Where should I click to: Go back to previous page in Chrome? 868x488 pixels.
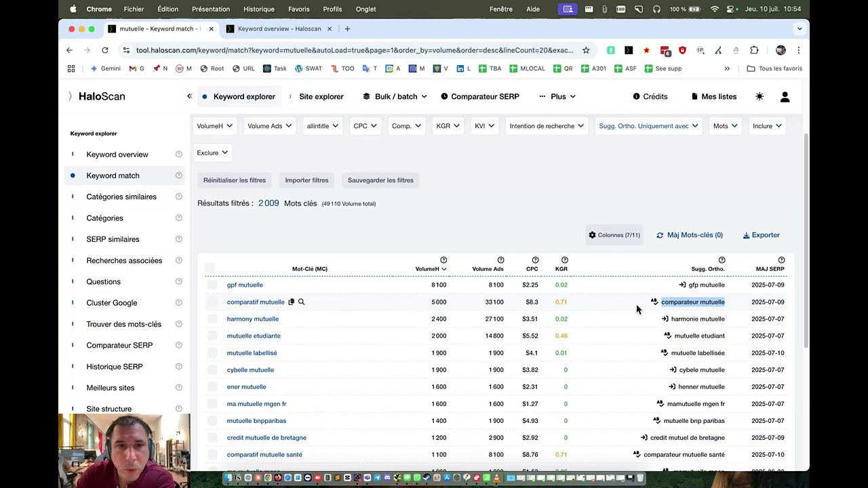point(69,50)
